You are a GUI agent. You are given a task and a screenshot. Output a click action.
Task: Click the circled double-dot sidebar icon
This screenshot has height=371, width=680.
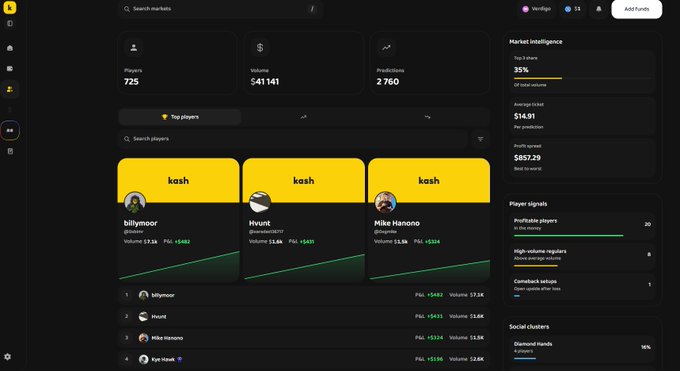tap(10, 131)
